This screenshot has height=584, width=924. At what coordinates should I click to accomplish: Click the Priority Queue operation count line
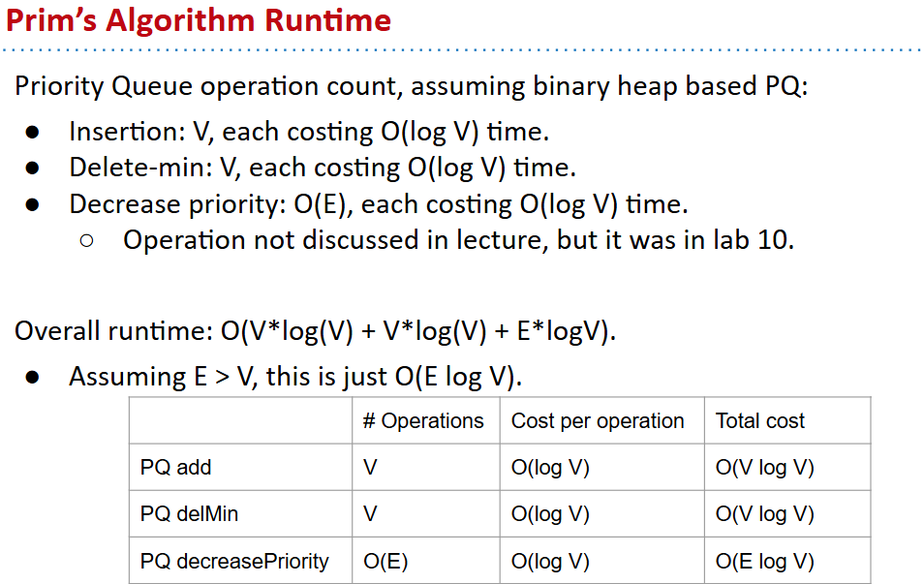411,86
